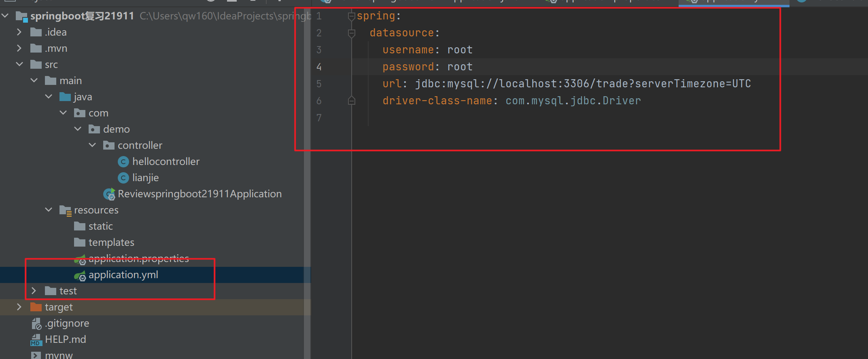Image resolution: width=868 pixels, height=359 pixels.
Task: Open the .gitignore file
Action: (67, 323)
